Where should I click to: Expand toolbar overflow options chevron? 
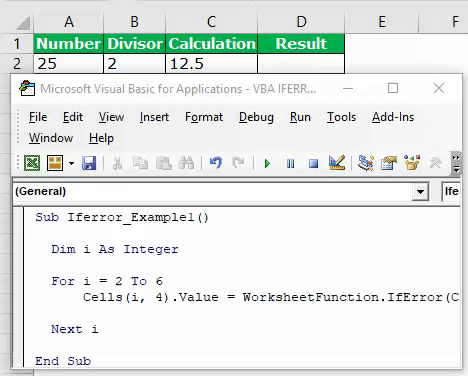click(x=456, y=163)
